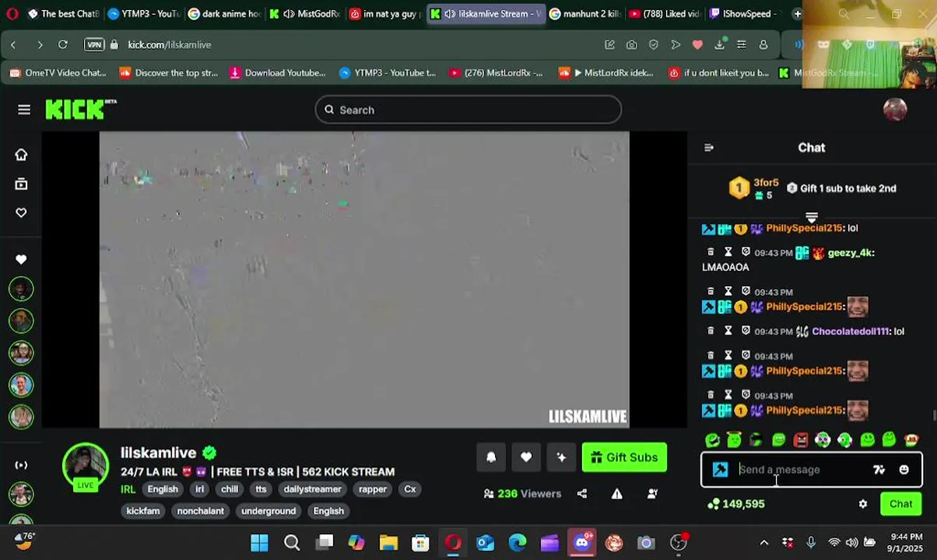Viewport: 937px width, 560px height.
Task: Click the sparkle button beside Gift Subs
Action: 561,457
